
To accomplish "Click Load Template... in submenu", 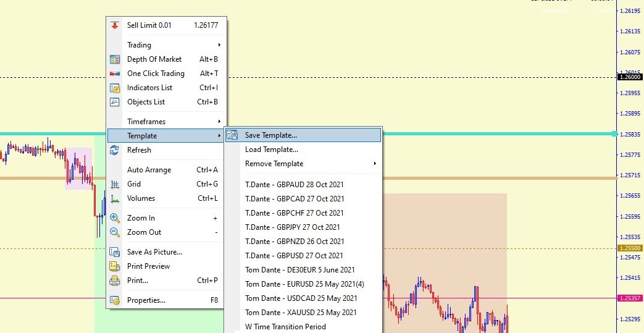I will [x=303, y=150].
